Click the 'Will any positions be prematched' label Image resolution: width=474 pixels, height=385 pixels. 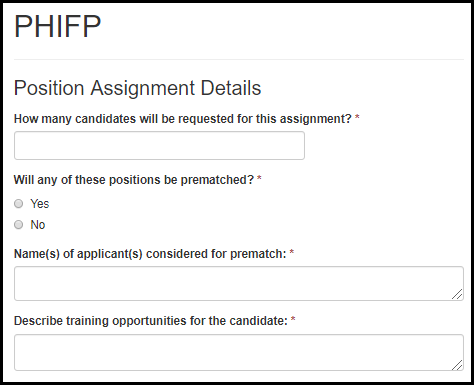click(x=134, y=180)
